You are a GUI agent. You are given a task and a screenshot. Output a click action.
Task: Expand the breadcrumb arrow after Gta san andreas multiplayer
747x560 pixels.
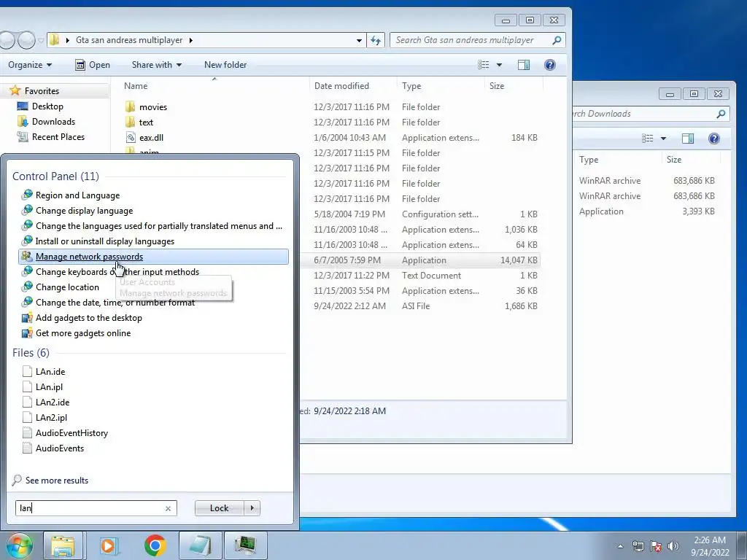click(191, 41)
